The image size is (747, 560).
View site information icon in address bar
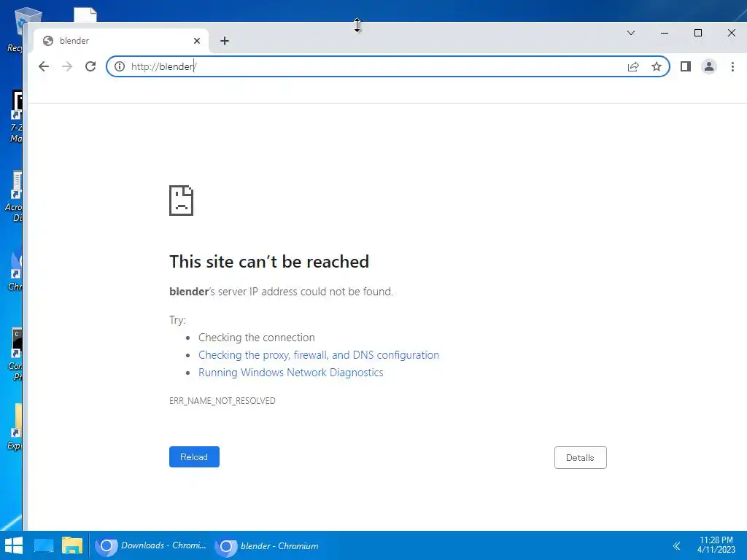pyautogui.click(x=120, y=66)
